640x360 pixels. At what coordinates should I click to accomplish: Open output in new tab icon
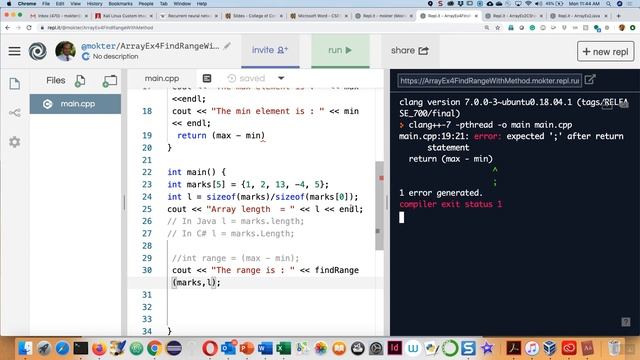[x=590, y=80]
